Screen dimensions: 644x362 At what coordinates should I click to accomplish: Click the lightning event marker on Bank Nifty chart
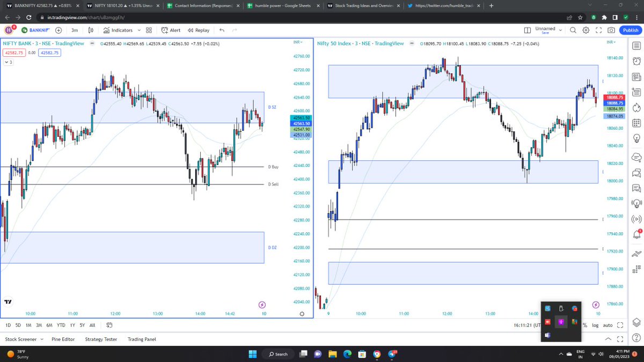(262, 305)
